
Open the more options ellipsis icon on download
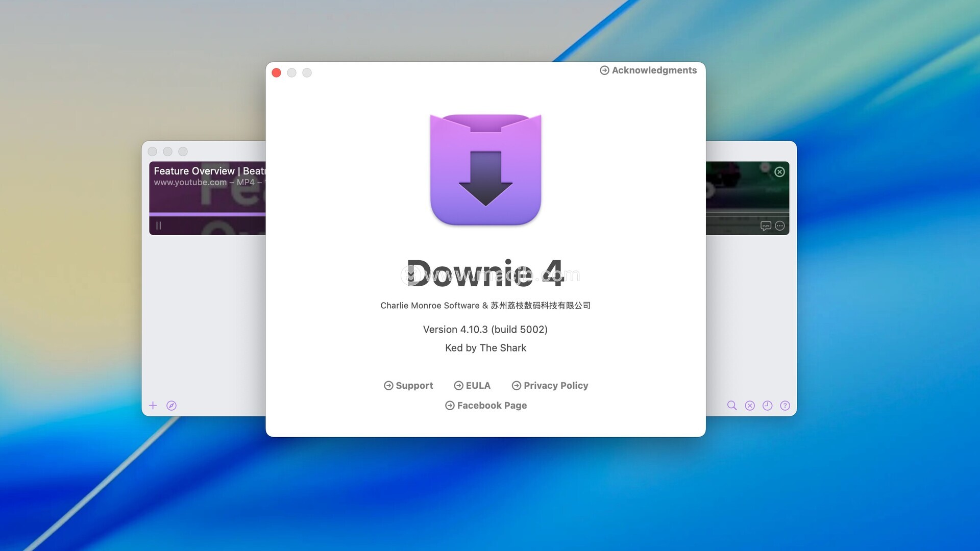click(780, 226)
